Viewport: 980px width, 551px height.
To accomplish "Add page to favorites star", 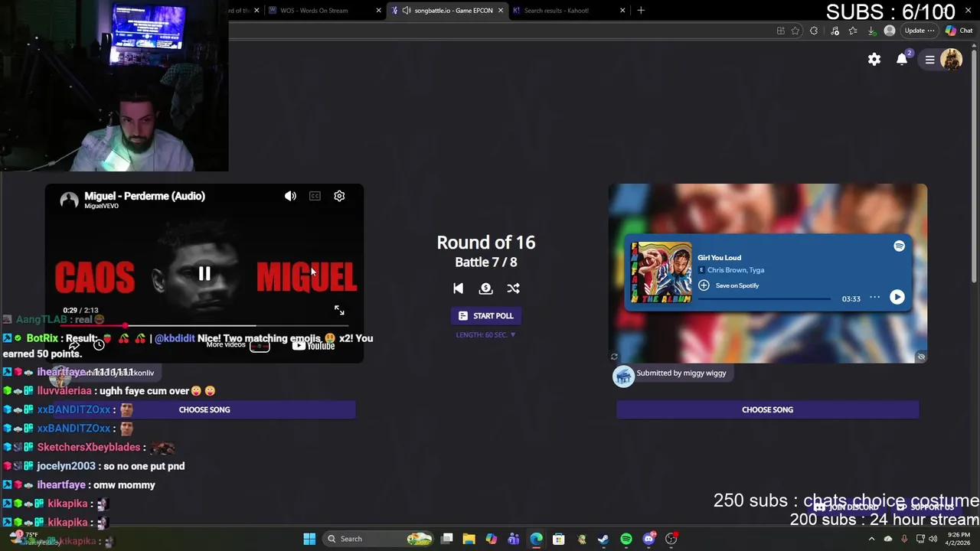I will (795, 31).
